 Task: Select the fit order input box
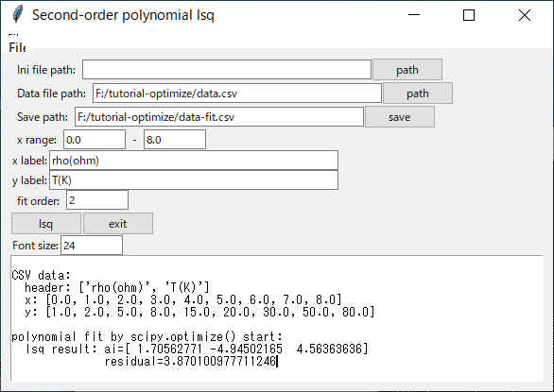97,200
